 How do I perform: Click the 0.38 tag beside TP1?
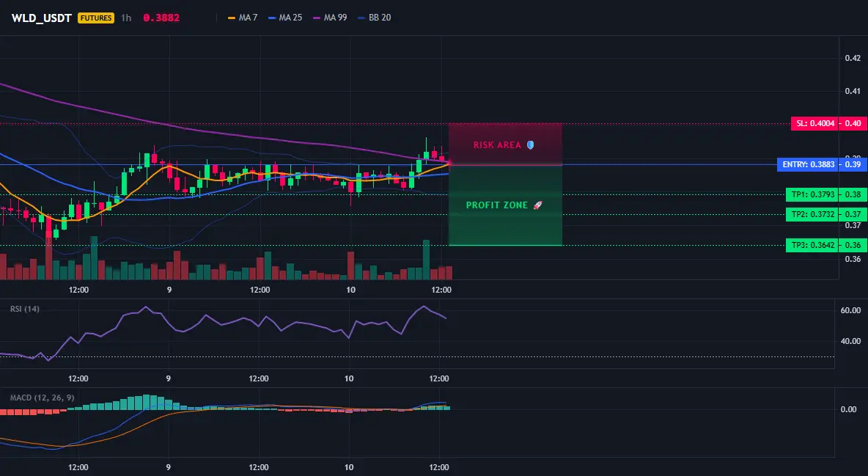coord(853,194)
